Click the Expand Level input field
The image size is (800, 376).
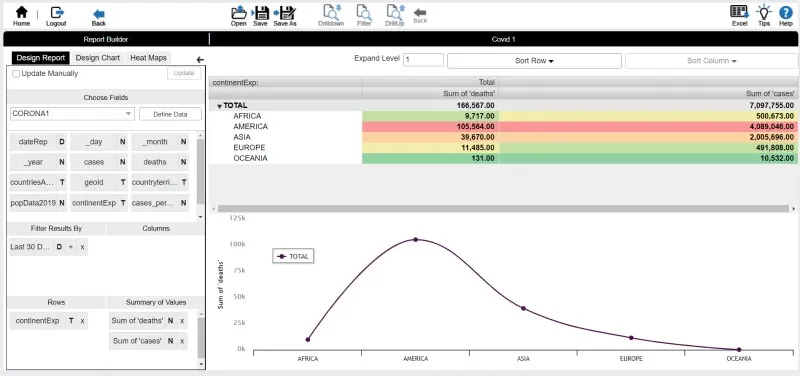(x=423, y=60)
